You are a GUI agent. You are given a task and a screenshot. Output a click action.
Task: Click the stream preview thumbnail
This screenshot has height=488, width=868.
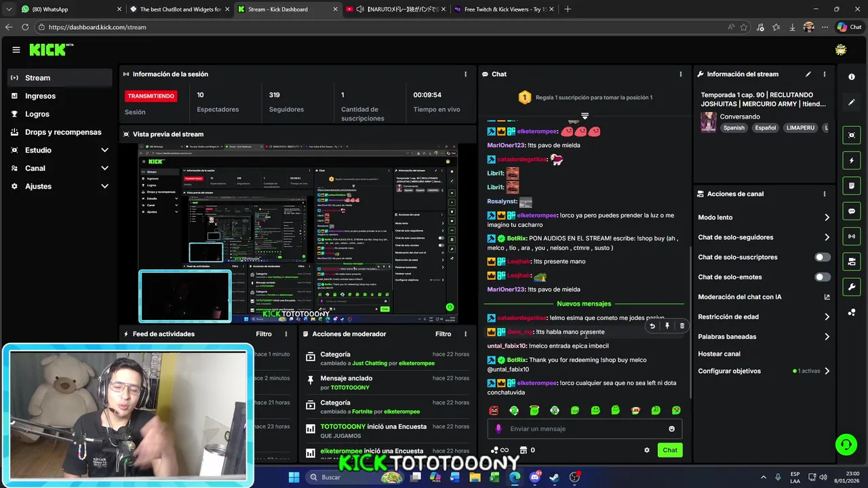click(298, 233)
